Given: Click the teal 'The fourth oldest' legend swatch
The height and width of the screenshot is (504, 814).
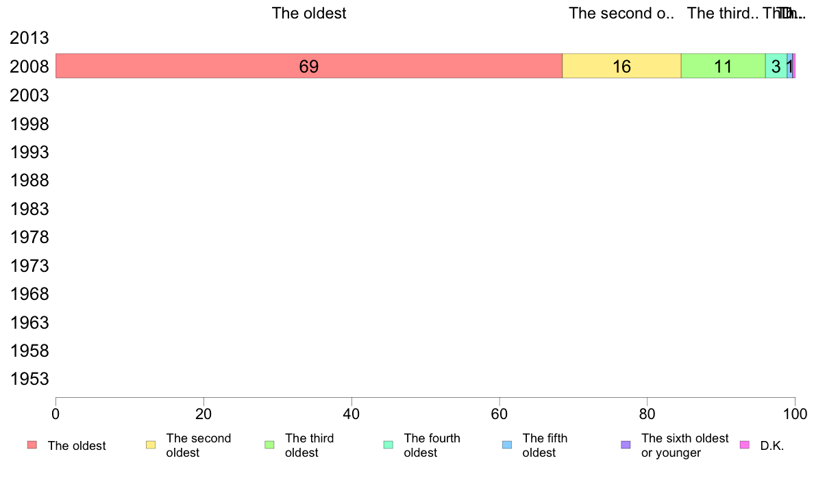Looking at the screenshot, I should point(388,445).
